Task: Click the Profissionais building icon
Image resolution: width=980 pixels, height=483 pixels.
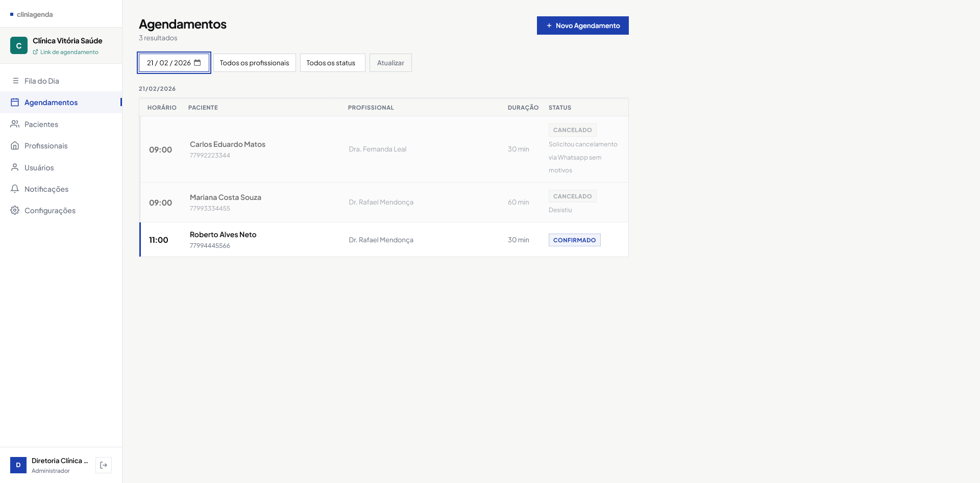Action: (x=15, y=146)
